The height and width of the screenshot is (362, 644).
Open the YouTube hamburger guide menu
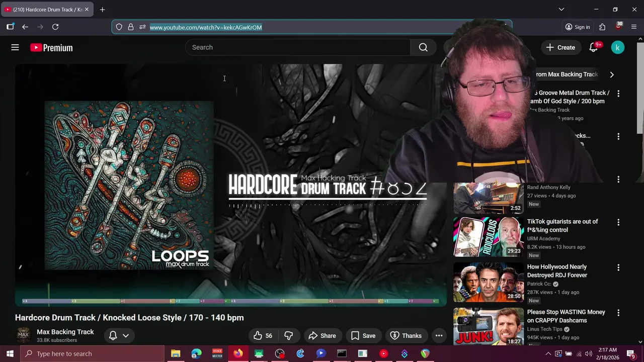[15, 47]
